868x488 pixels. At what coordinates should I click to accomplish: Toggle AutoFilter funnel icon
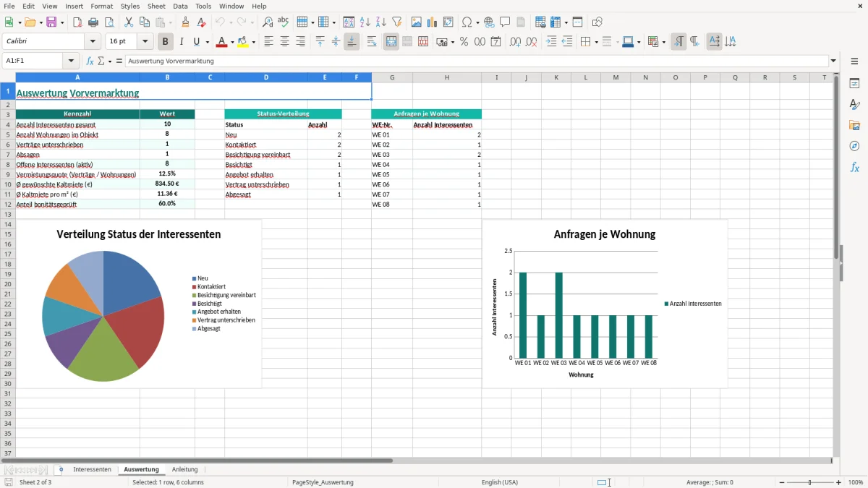click(396, 22)
